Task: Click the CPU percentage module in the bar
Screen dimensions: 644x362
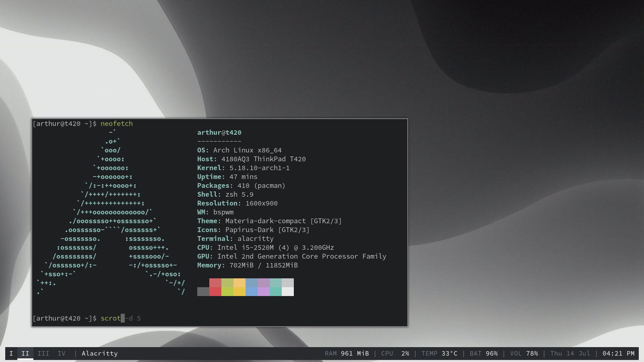Action: [x=395, y=354]
